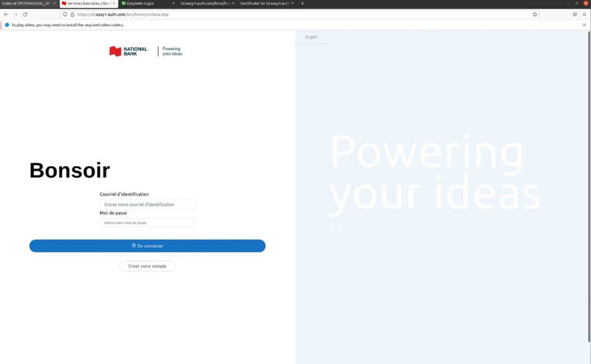Open the Pocket save icon

pos(575,14)
